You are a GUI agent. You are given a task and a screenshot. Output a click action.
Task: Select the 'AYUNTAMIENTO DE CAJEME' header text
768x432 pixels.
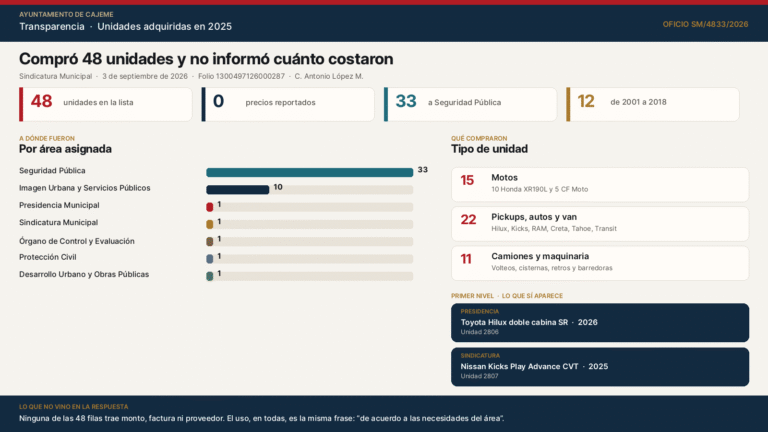[x=66, y=15]
